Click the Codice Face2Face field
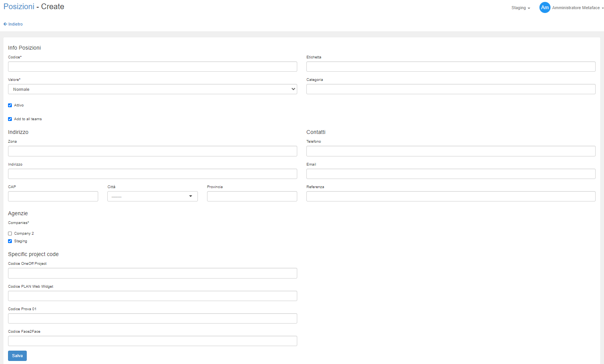Image resolution: width=604 pixels, height=364 pixels. click(152, 341)
